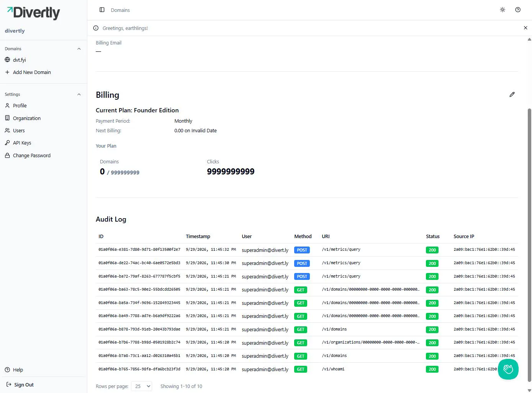Edit Billing using the pencil icon
Image resolution: width=532 pixels, height=393 pixels.
coord(512,94)
